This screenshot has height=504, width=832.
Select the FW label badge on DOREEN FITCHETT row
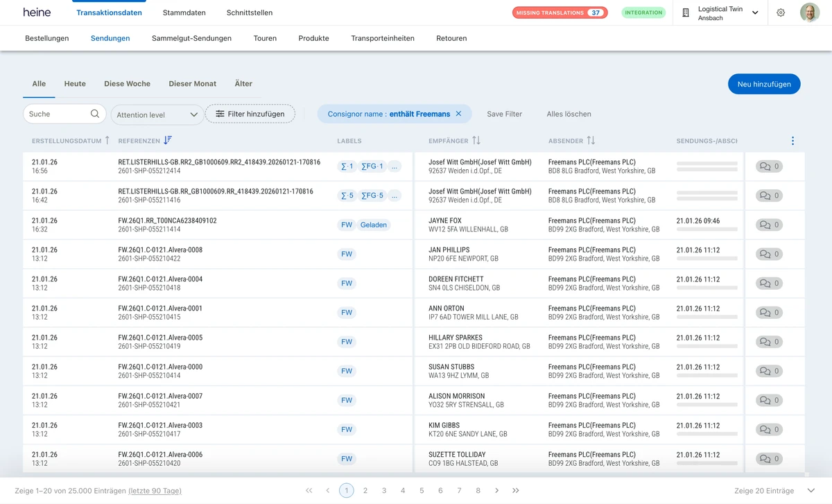[347, 283]
